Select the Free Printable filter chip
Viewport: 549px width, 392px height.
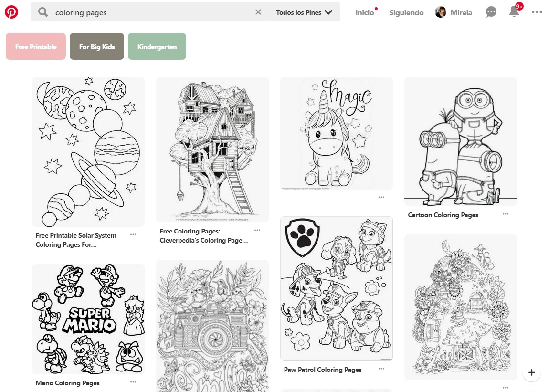[x=35, y=46]
